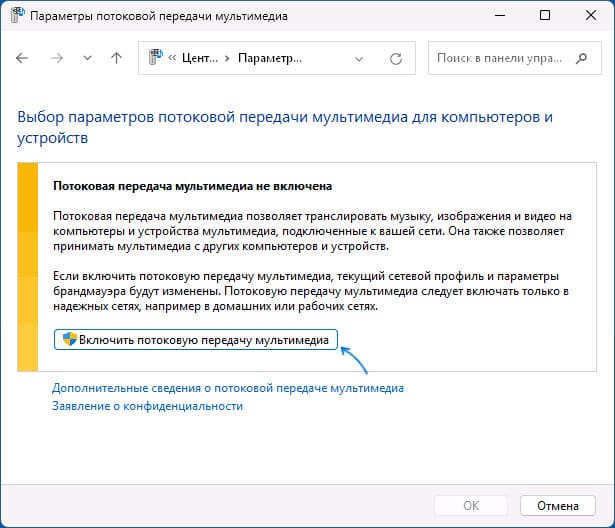Go back with the left arrow button
Screen dimensions: 615x528
[22, 58]
